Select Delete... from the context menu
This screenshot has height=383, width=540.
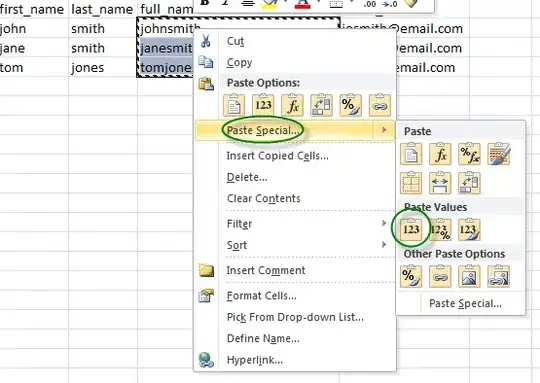coord(247,177)
